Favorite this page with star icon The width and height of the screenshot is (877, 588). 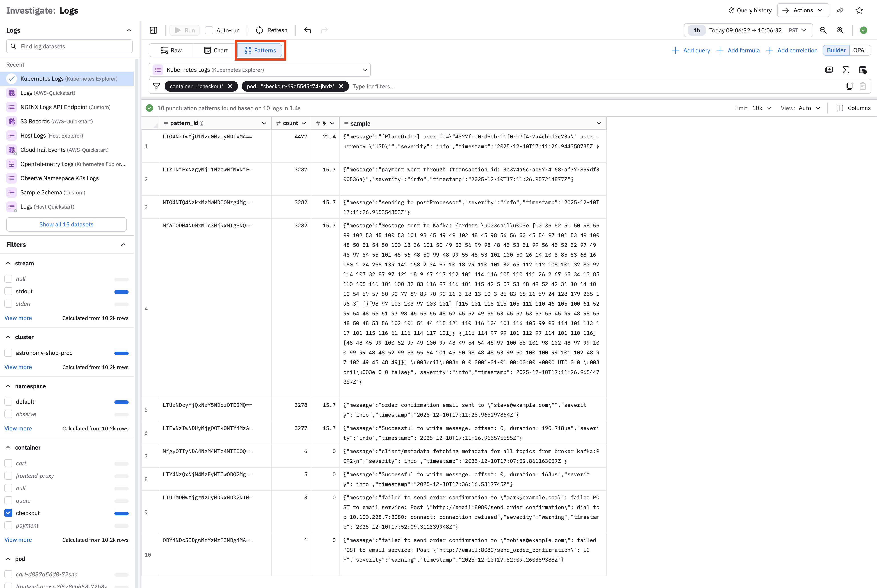[x=859, y=10]
